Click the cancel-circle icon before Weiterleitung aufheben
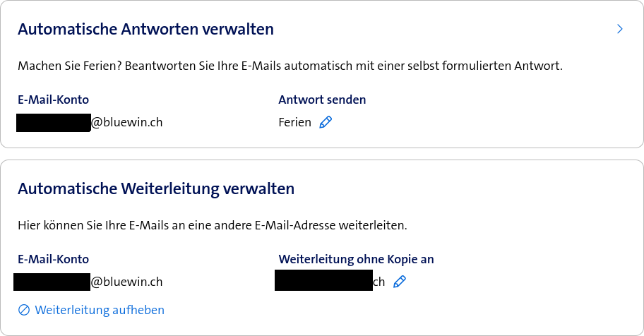The image size is (644, 336). click(24, 310)
